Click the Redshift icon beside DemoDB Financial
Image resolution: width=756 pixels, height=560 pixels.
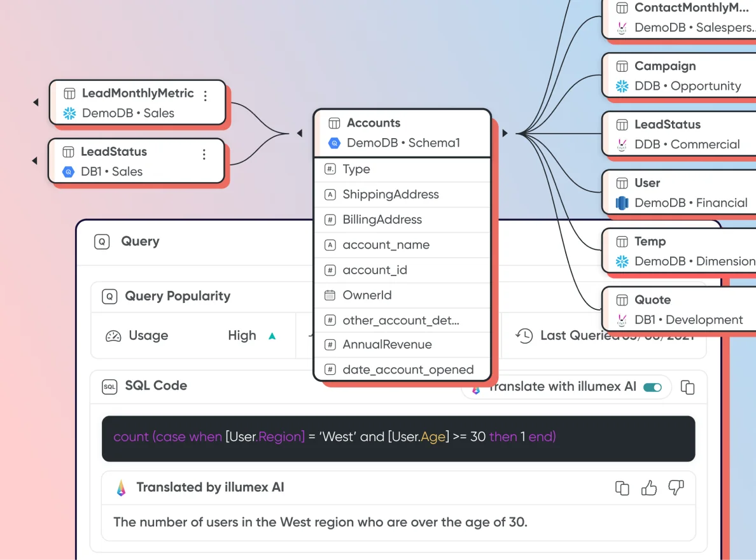pos(622,203)
